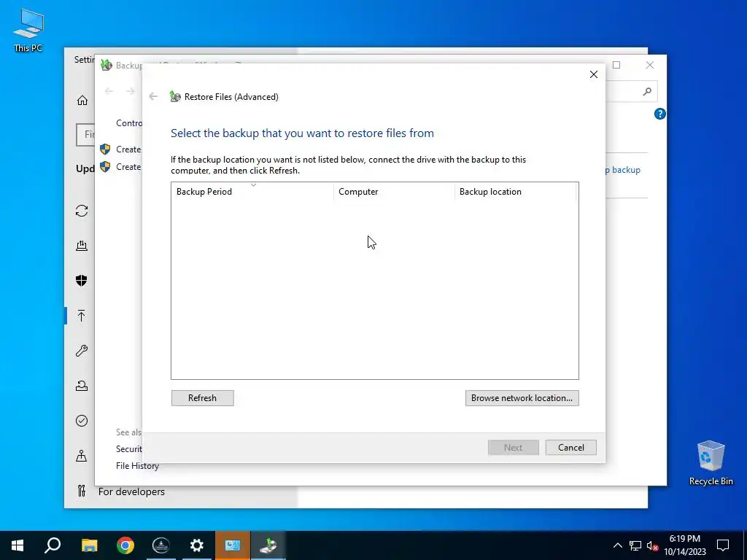Click the Create shield link, upper one
747x560 pixels.
(x=120, y=149)
